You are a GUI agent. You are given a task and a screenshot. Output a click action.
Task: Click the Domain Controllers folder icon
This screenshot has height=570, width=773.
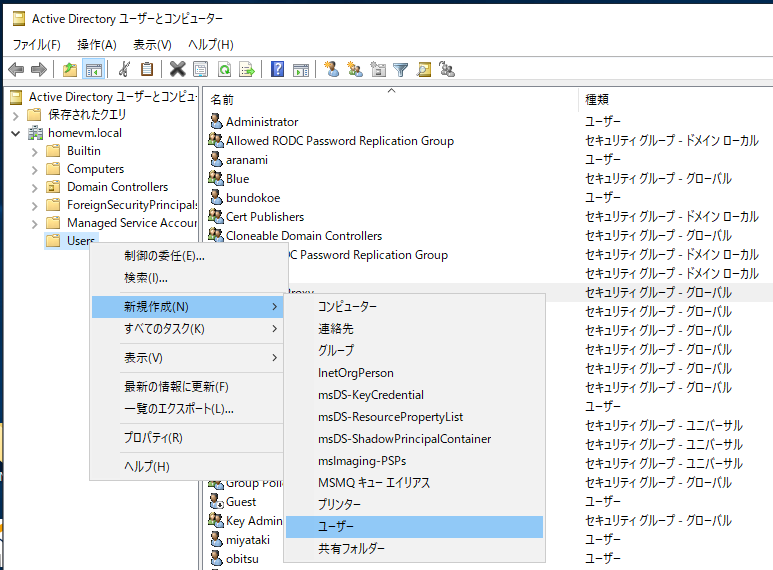pyautogui.click(x=53, y=187)
